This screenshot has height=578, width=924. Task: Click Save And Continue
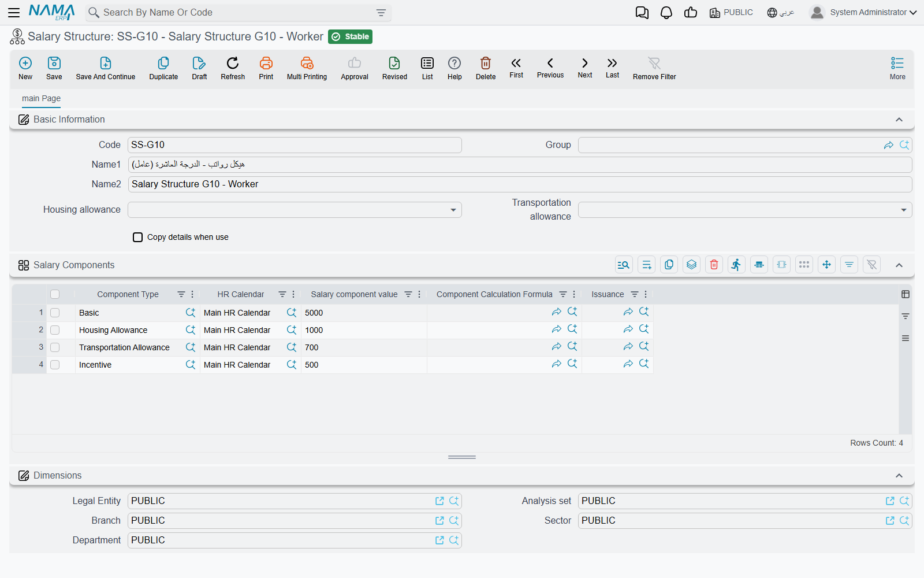[x=106, y=68]
